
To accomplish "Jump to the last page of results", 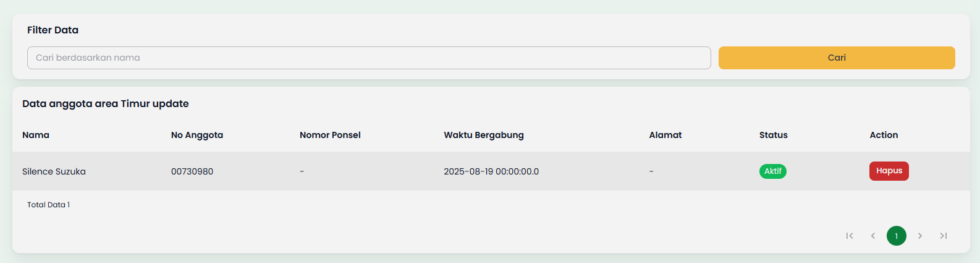I will tap(944, 236).
